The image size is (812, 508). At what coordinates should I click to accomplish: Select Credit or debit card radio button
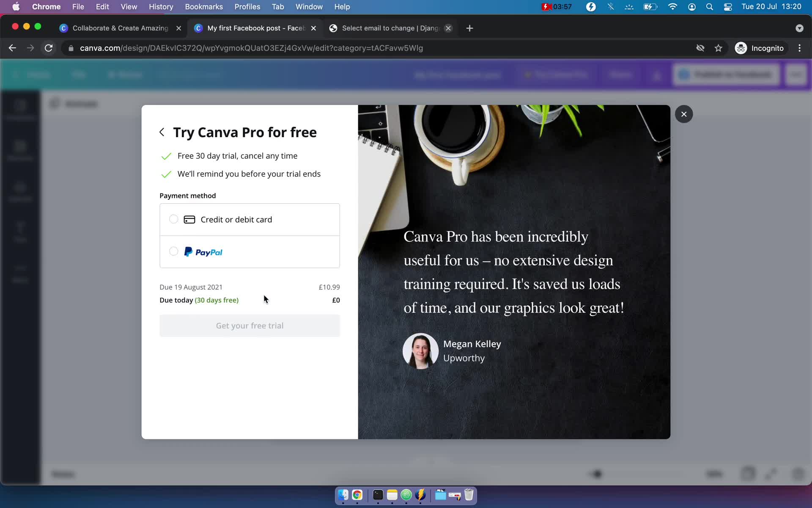173,219
